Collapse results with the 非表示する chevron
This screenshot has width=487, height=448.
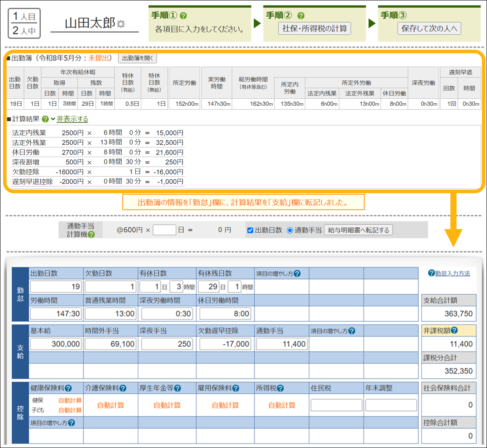(x=53, y=119)
